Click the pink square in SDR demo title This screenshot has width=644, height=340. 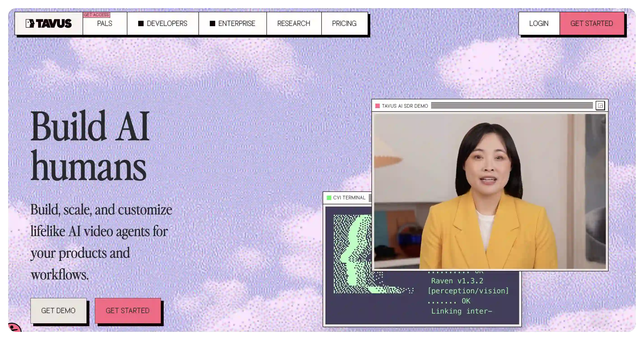pyautogui.click(x=378, y=106)
